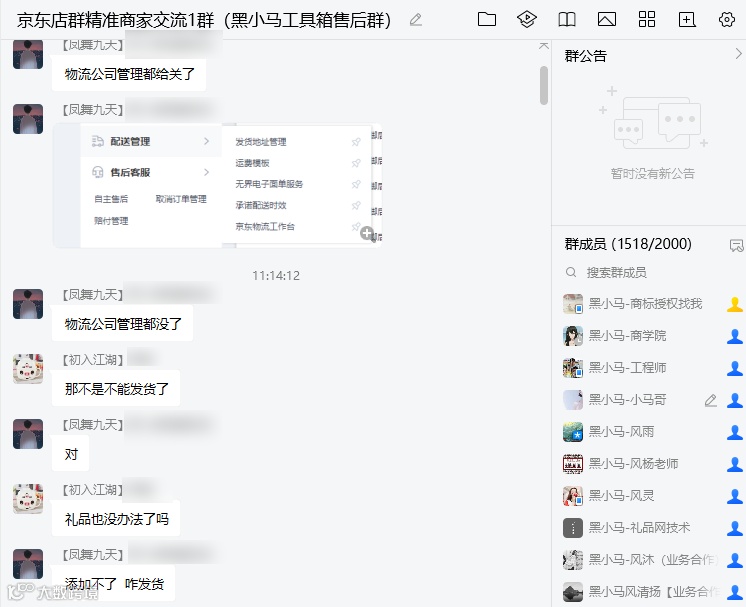Select member 黑小马-风沐 (业务合作)
This screenshot has height=607, width=746.
(x=653, y=559)
